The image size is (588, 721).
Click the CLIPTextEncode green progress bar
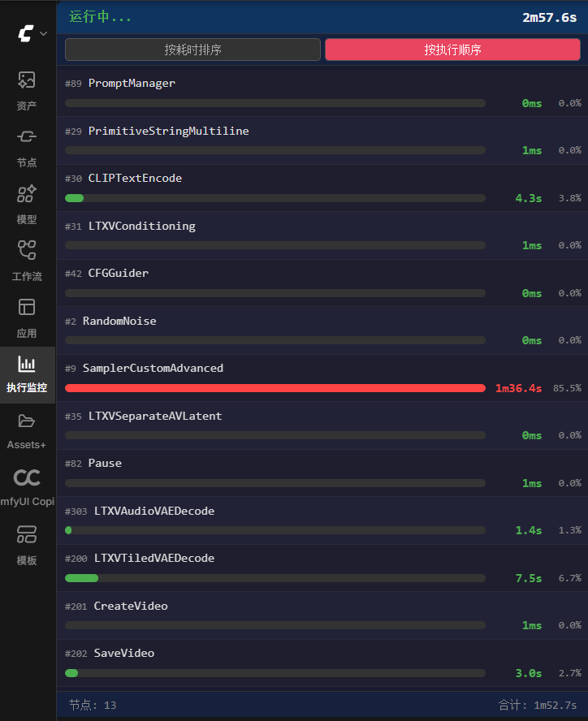click(x=75, y=198)
